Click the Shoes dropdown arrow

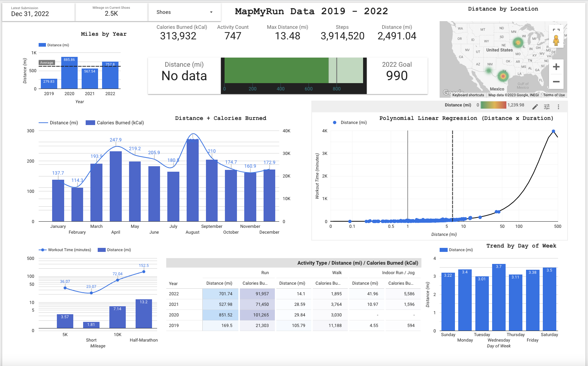click(211, 12)
